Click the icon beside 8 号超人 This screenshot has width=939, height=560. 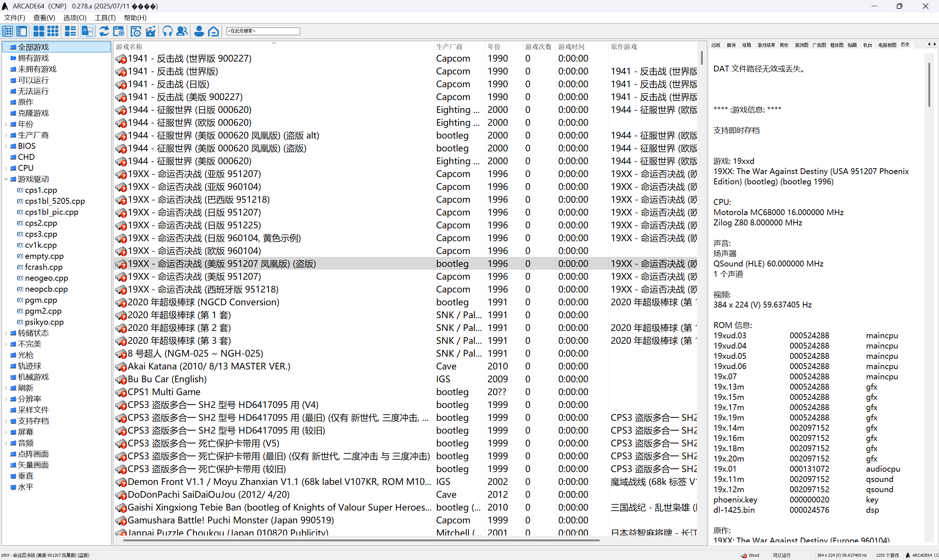tap(121, 354)
